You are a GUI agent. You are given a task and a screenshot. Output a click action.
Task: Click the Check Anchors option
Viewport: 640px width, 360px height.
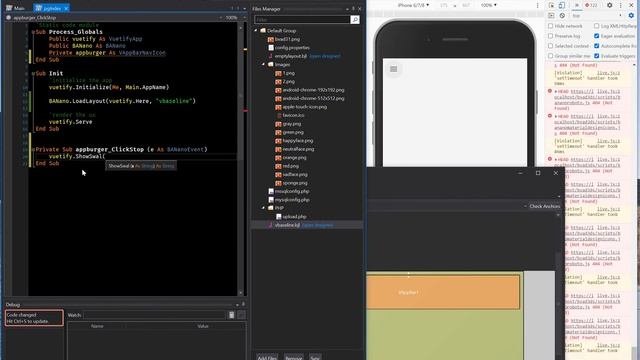[x=544, y=206]
